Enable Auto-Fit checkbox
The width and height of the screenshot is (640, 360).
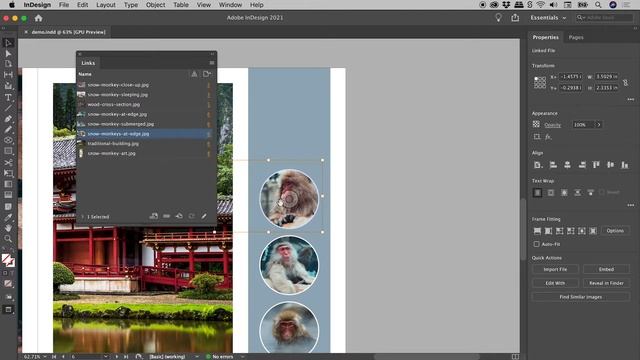(536, 244)
